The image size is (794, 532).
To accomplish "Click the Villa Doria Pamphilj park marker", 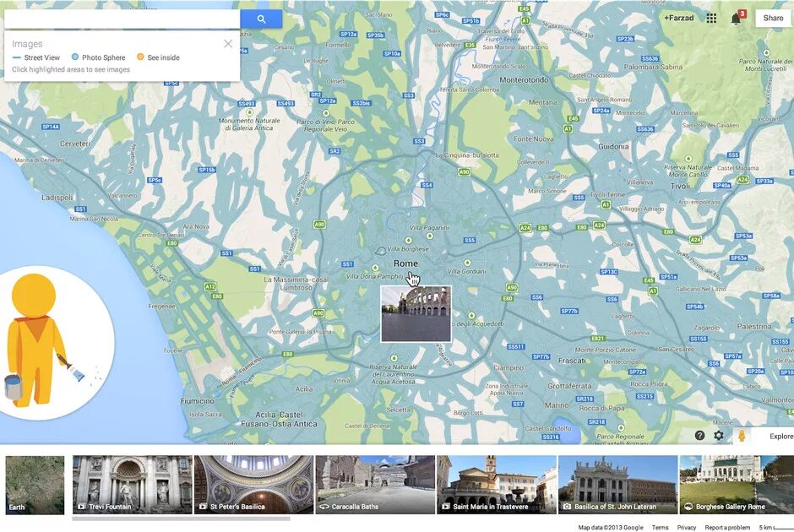I will [375, 268].
